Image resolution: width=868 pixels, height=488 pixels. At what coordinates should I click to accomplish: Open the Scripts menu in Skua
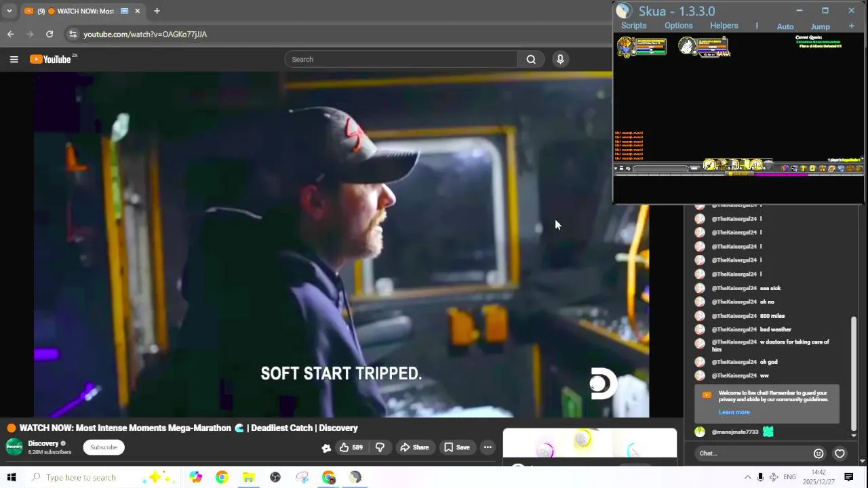634,26
